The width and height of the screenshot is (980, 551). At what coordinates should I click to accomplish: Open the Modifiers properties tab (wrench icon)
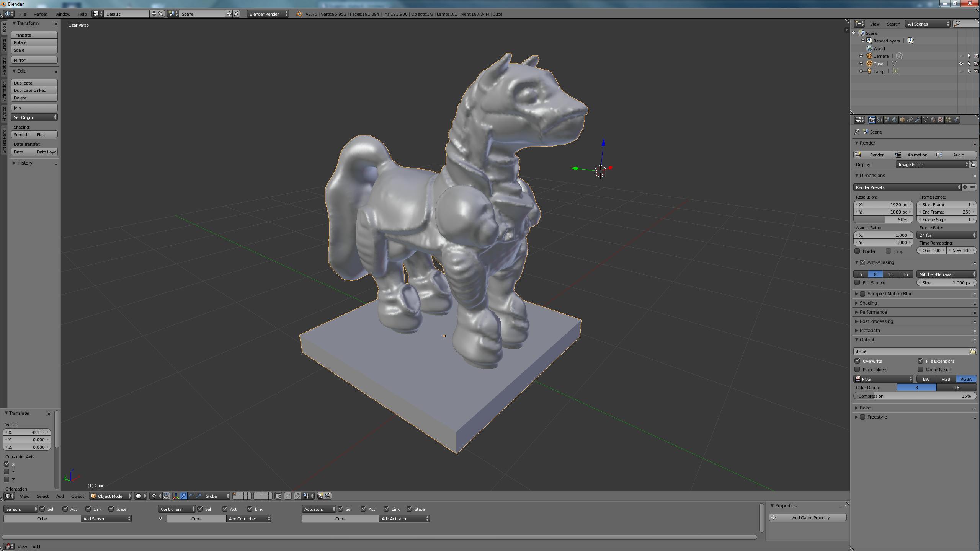click(918, 120)
